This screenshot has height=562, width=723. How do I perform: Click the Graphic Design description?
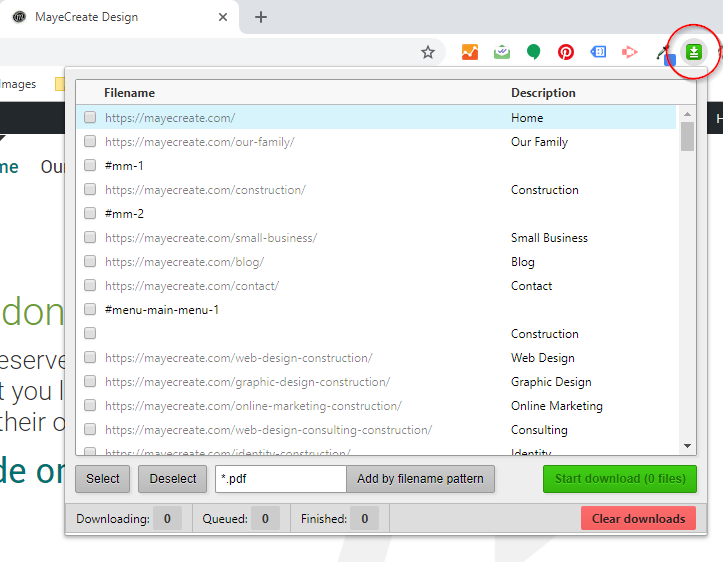coord(551,382)
